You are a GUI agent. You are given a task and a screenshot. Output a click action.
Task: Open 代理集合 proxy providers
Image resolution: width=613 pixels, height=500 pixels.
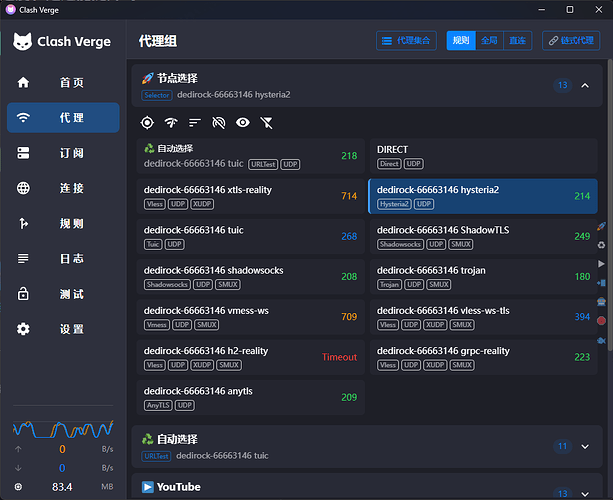(406, 40)
